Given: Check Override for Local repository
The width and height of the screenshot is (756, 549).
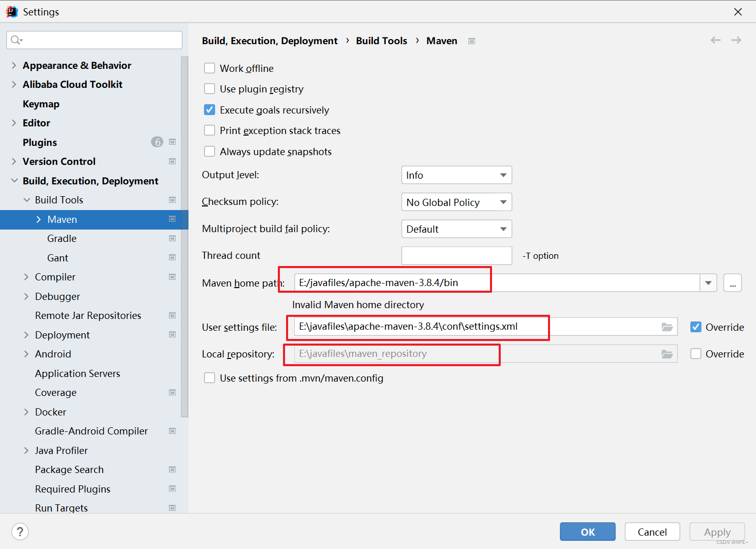Looking at the screenshot, I should [x=696, y=354].
